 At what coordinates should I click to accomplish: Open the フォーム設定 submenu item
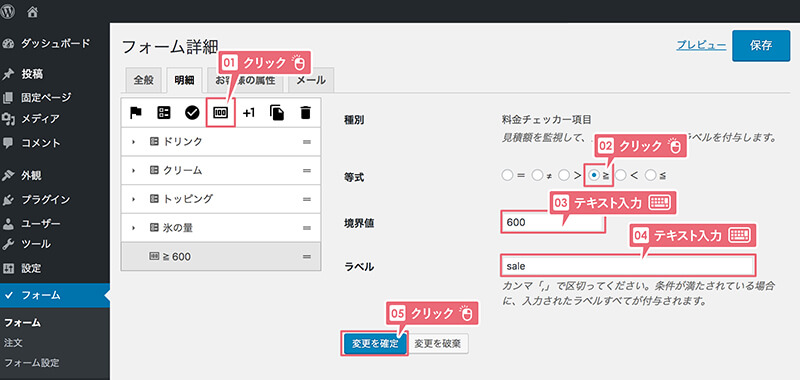(x=32, y=363)
